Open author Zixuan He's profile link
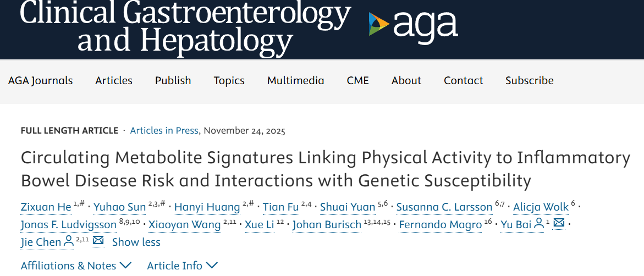 (x=46, y=207)
